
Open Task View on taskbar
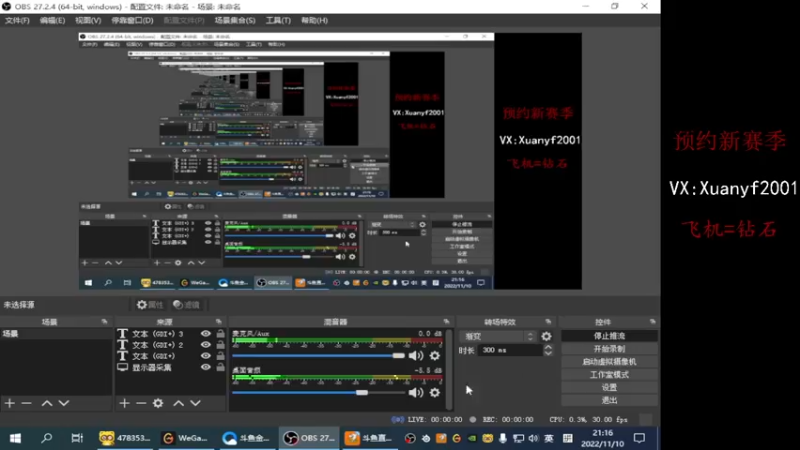[77, 438]
